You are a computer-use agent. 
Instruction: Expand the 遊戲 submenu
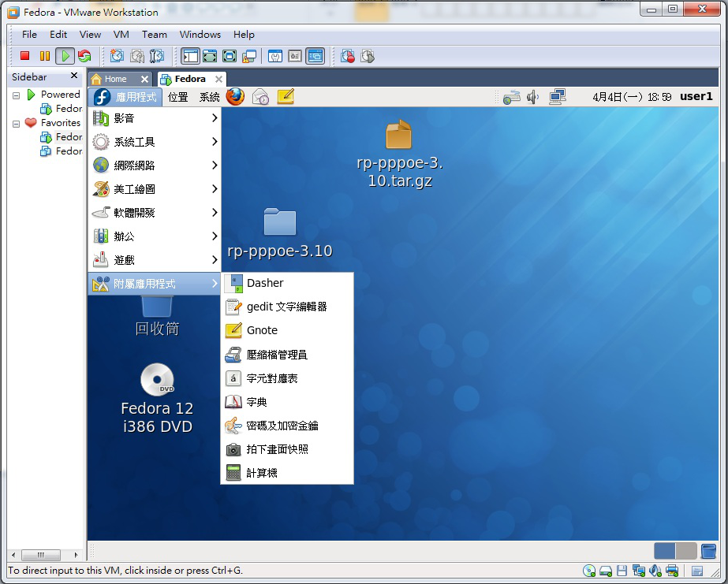point(155,260)
